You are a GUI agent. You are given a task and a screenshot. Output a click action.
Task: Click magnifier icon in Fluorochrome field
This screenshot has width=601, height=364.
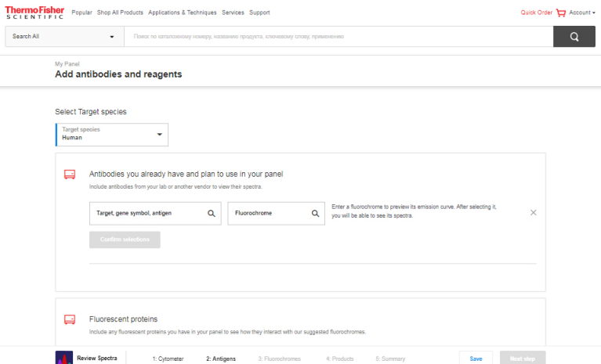(x=315, y=213)
